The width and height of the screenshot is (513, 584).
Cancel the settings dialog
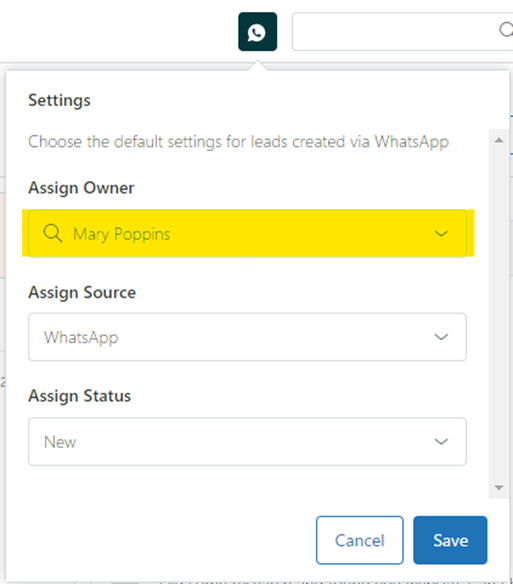click(x=360, y=540)
